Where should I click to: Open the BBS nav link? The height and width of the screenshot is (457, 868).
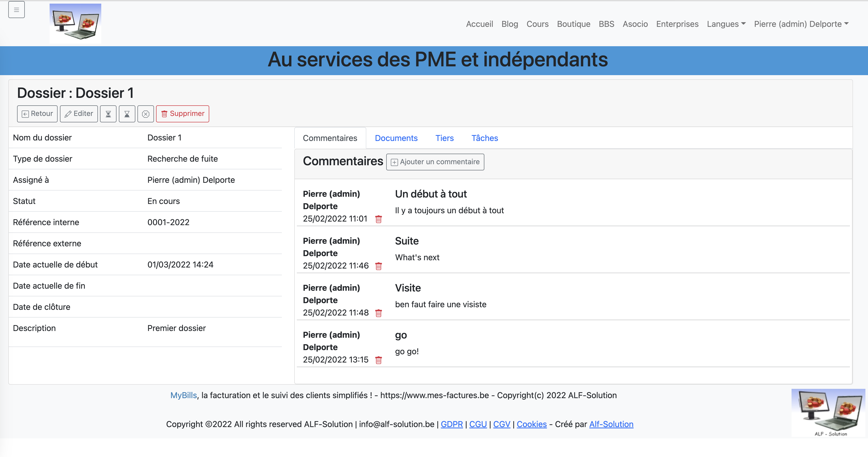[x=607, y=24]
